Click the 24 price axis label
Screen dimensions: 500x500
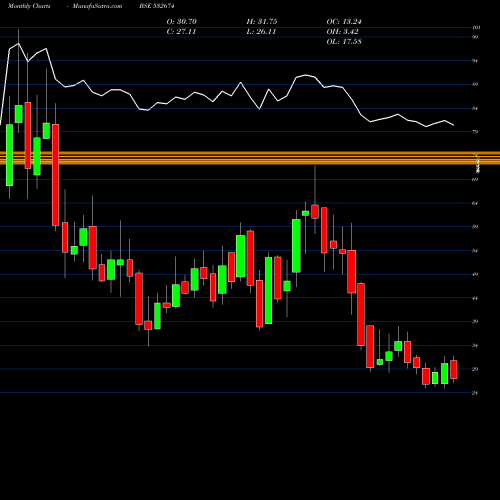coord(475,393)
